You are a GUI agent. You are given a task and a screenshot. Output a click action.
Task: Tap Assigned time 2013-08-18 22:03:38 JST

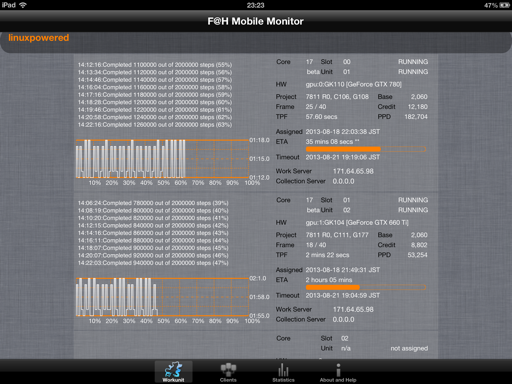tap(343, 132)
